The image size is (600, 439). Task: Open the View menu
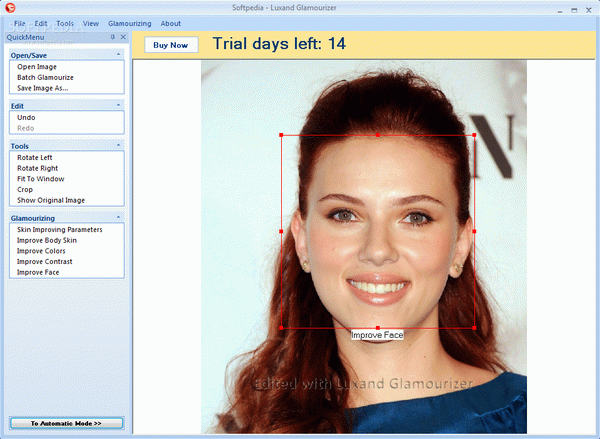[91, 23]
